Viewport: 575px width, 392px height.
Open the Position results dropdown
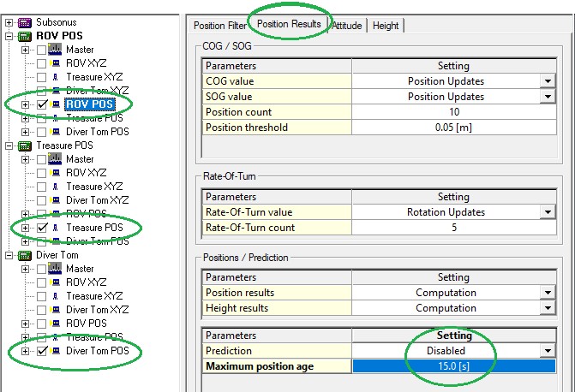pos(548,293)
